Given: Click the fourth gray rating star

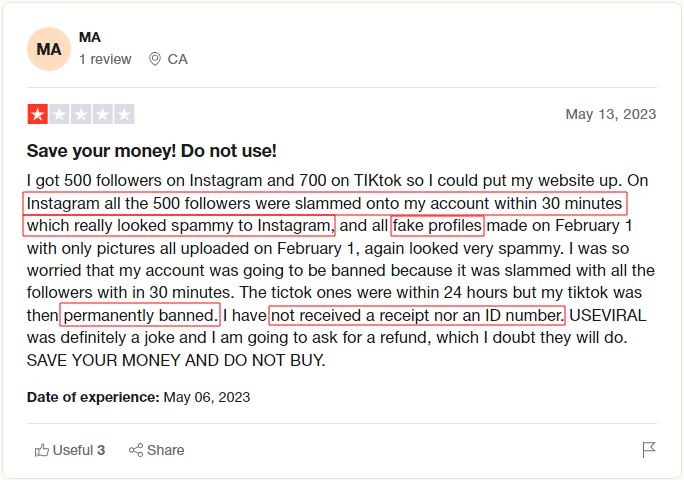Looking at the screenshot, I should (102, 114).
